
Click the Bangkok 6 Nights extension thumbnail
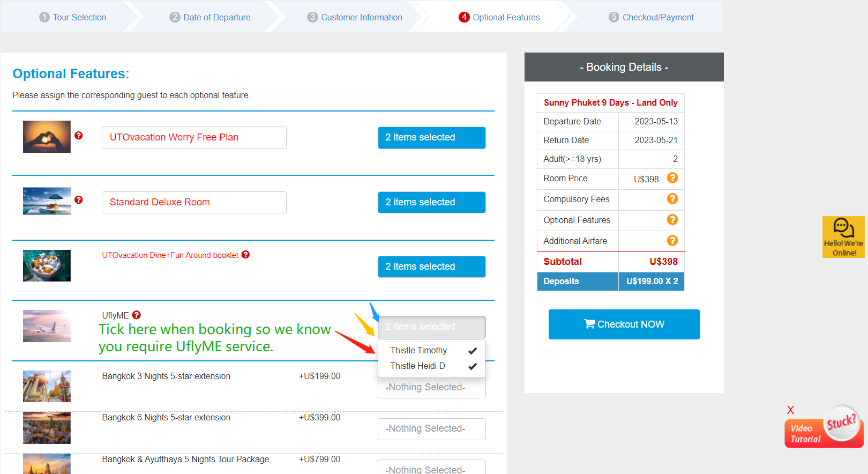pos(47,427)
